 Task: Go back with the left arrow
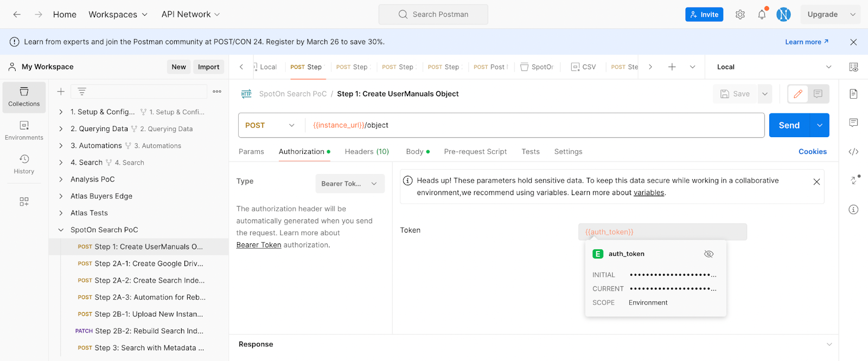click(17, 15)
